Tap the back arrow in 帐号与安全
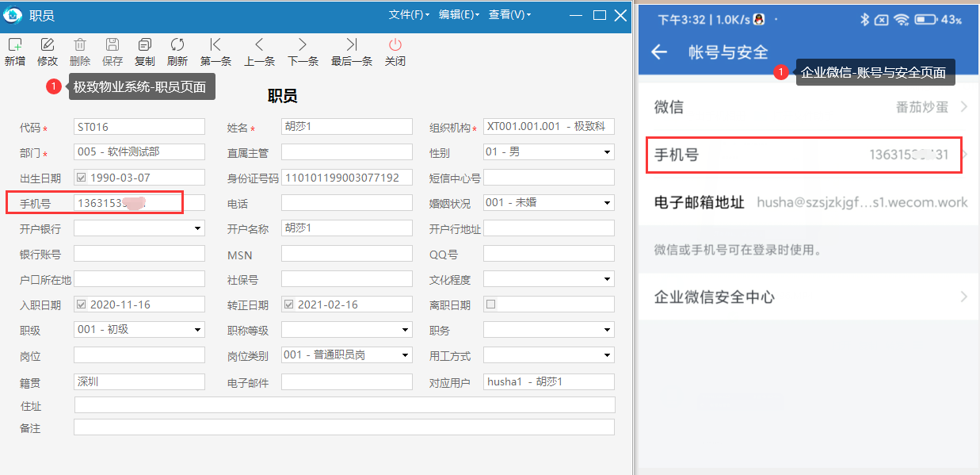The image size is (980, 475). coord(659,52)
